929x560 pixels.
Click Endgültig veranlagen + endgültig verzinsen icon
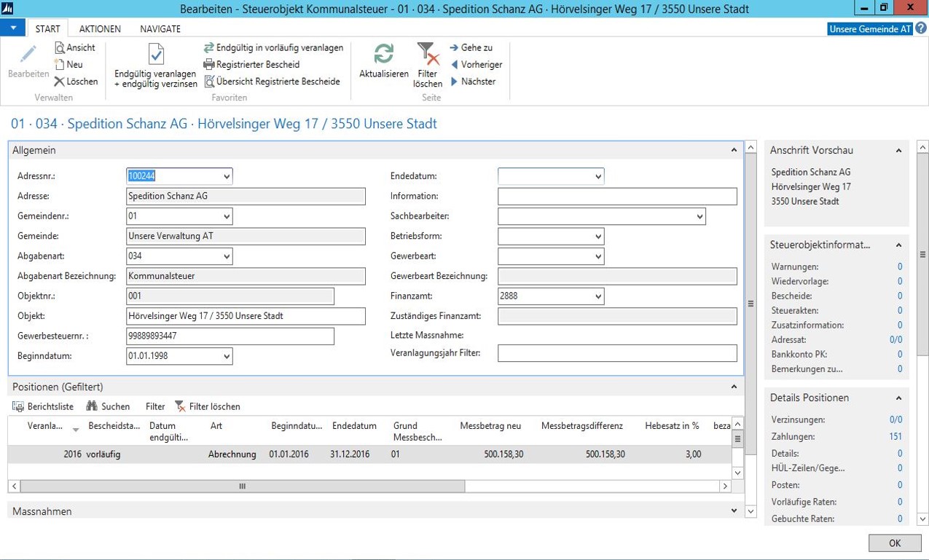156,55
